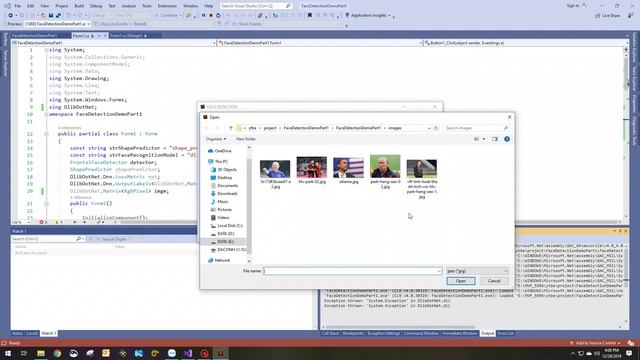Click the Visual Studio taskbar icon
The image size is (640, 360).
(188, 353)
